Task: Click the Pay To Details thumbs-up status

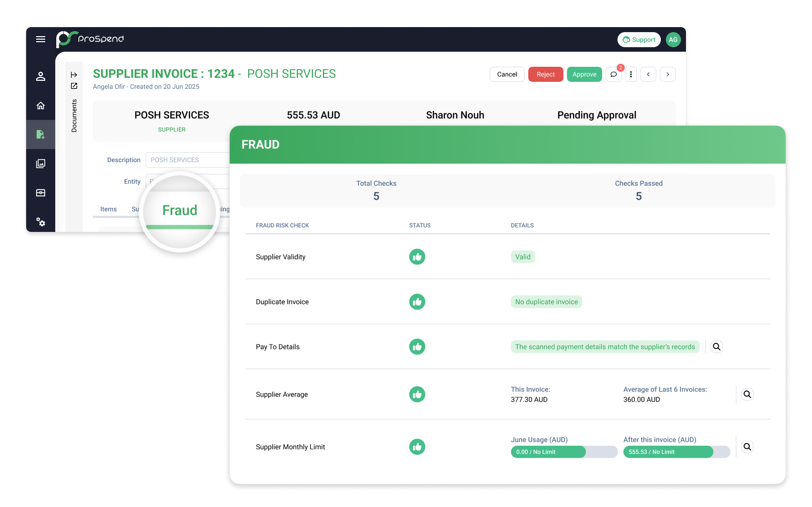Action: [417, 347]
